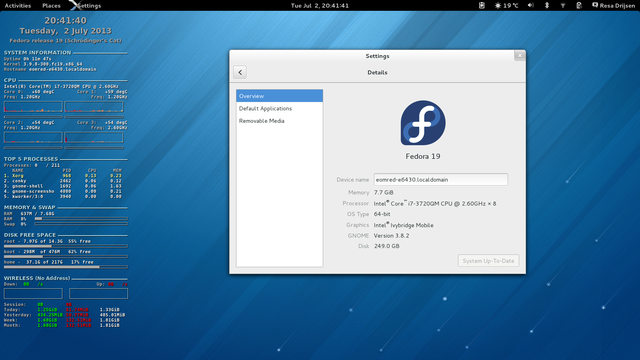Viewport: 640px width, 360px height.
Task: Click the kworker/3:0 process row
Action: (62, 196)
